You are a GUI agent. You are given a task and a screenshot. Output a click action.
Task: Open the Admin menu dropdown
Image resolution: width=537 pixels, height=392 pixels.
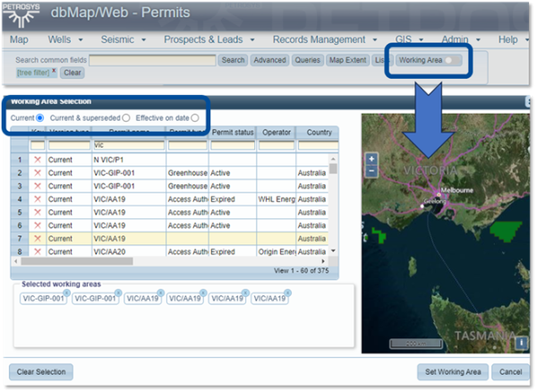(461, 39)
